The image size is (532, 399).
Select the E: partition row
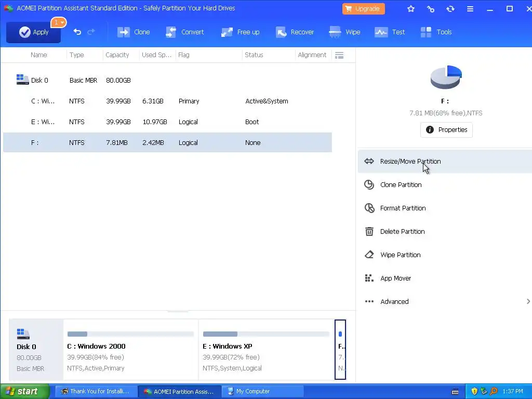167,122
